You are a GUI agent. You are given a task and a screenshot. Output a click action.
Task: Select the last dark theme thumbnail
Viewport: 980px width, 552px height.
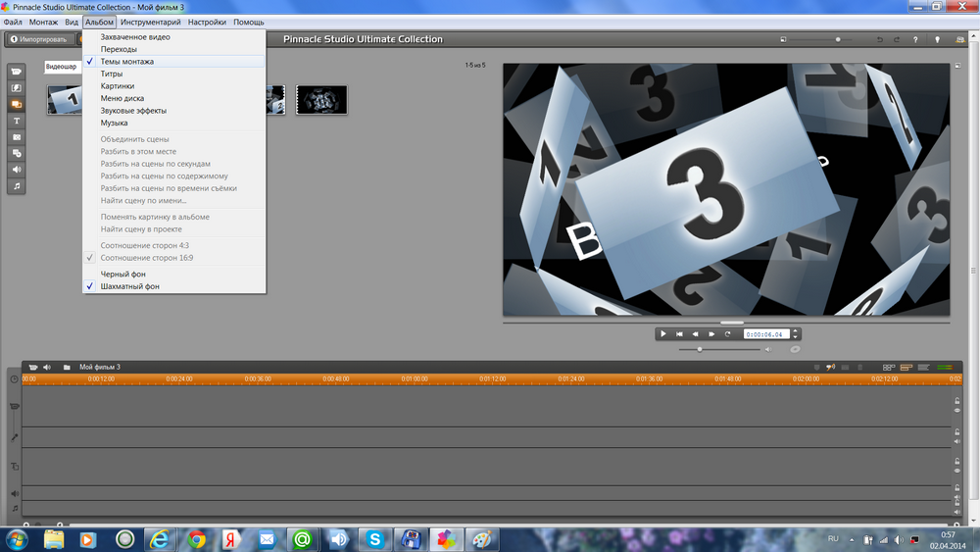(321, 100)
